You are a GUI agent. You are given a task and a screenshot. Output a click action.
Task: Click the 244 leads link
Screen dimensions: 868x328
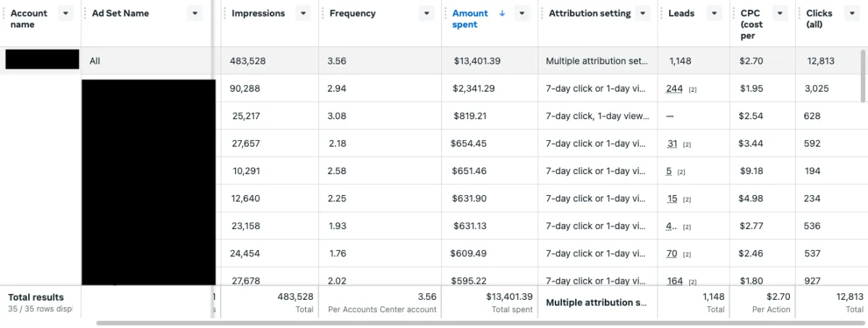(674, 89)
